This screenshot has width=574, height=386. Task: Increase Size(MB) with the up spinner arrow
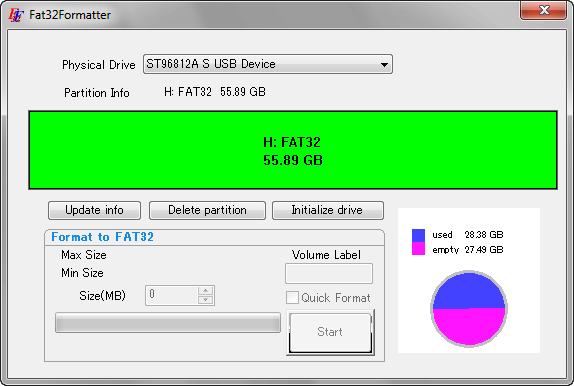click(x=206, y=291)
